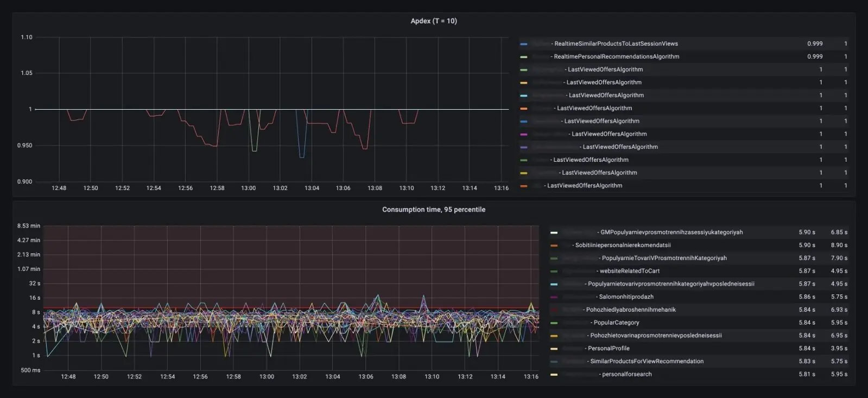Click the 6.93 s value for Pohozhiedlyabroshennihmehanik
The width and height of the screenshot is (868, 398).
click(839, 310)
